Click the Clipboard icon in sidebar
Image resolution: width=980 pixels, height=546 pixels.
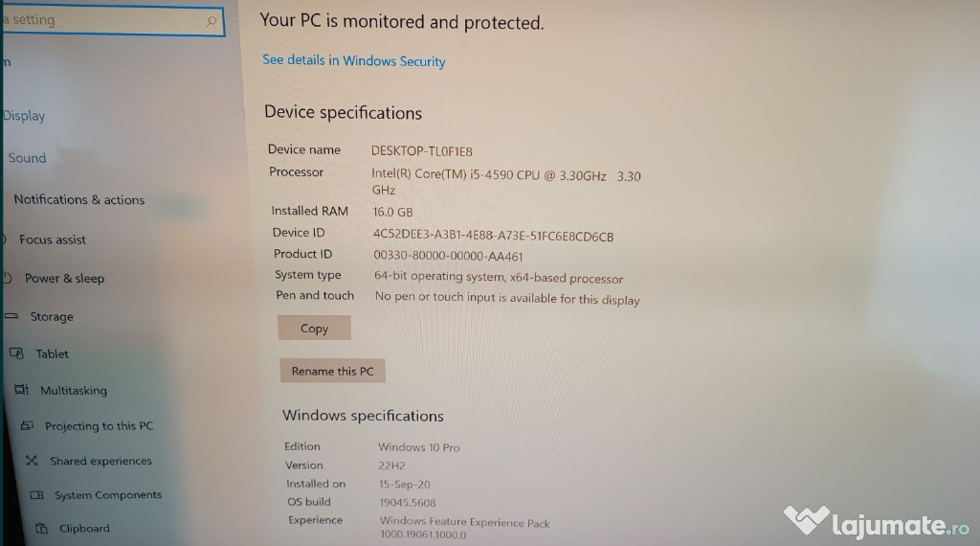pyautogui.click(x=42, y=528)
